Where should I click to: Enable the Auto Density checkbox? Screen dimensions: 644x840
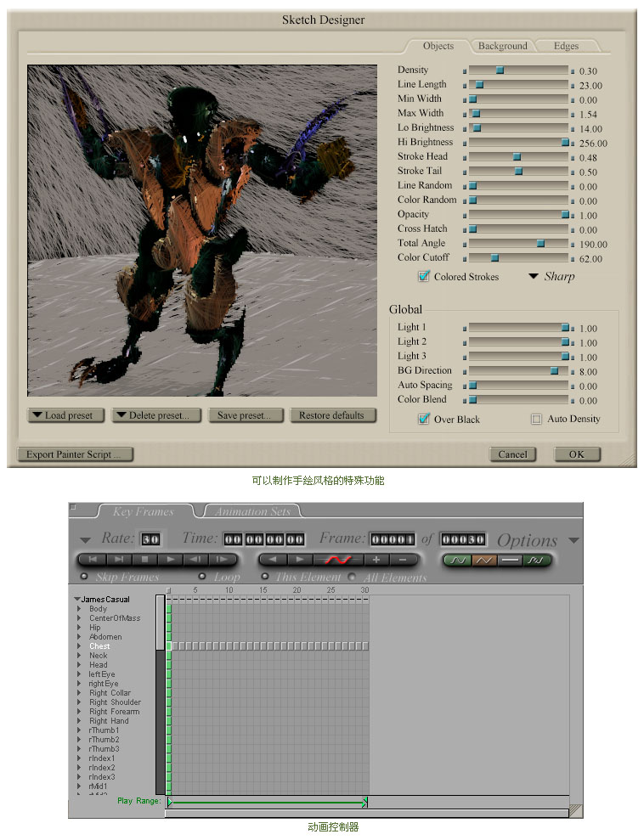click(536, 419)
